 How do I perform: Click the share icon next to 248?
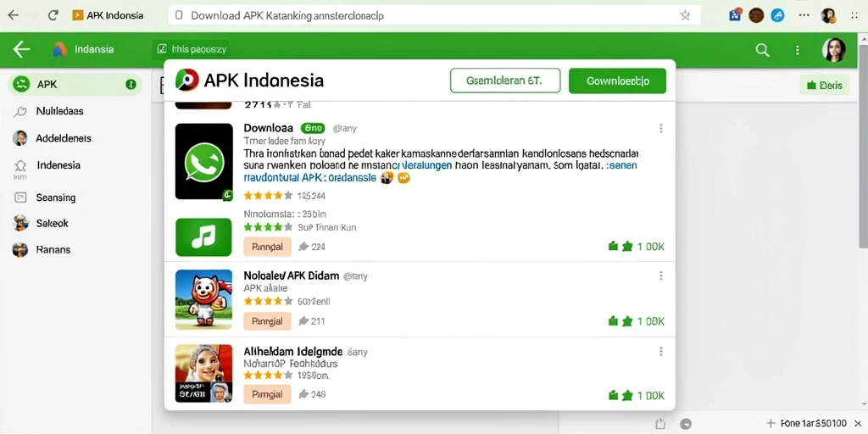click(x=303, y=395)
